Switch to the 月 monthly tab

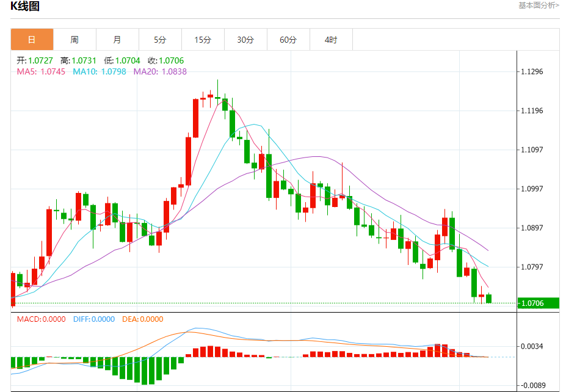coord(117,39)
